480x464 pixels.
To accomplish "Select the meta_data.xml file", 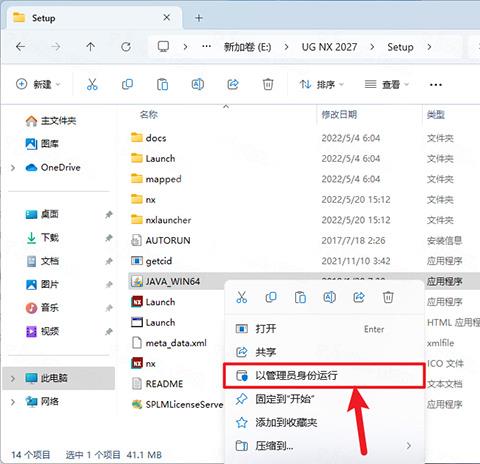I will (169, 343).
